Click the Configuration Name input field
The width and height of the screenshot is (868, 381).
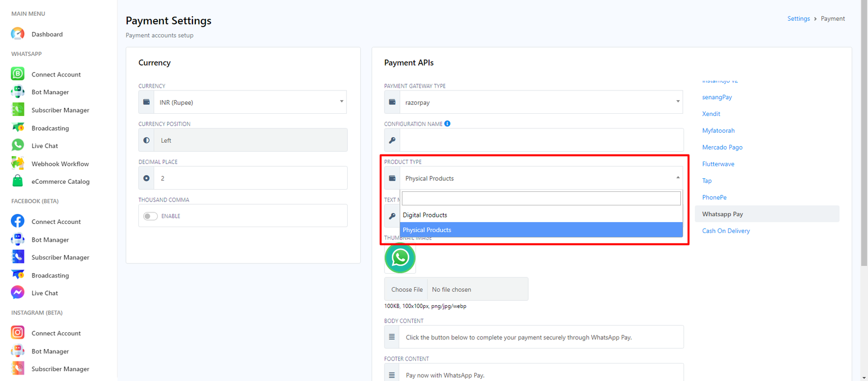pos(541,140)
